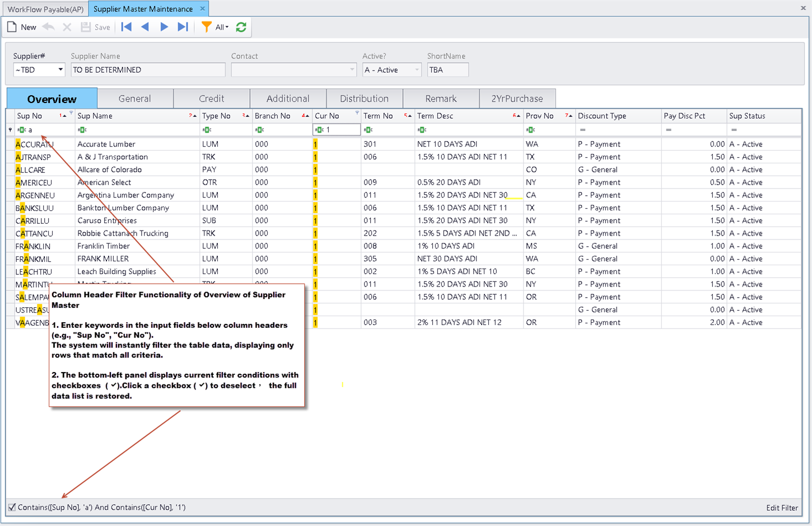The height and width of the screenshot is (526, 812).
Task: Click the New record toolbar icon
Action: (12, 27)
